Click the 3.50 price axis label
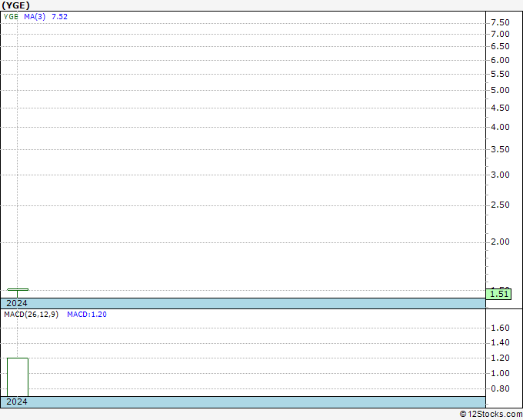The width and height of the screenshot is (523, 420). click(x=501, y=149)
